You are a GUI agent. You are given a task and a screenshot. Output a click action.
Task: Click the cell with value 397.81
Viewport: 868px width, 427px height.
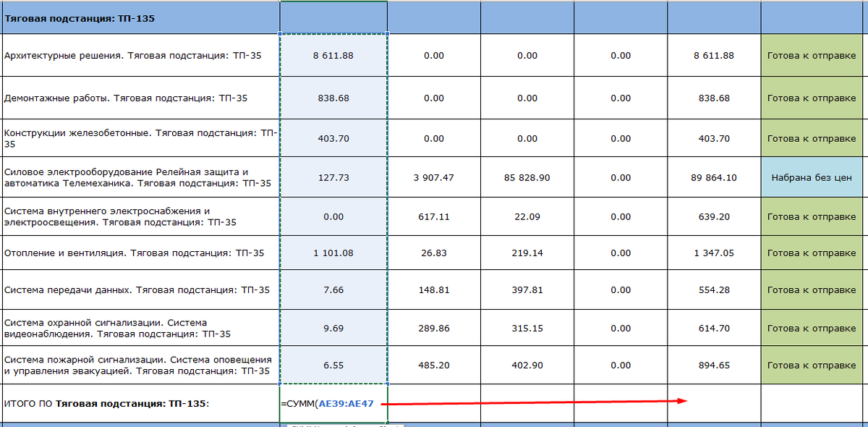pos(527,289)
